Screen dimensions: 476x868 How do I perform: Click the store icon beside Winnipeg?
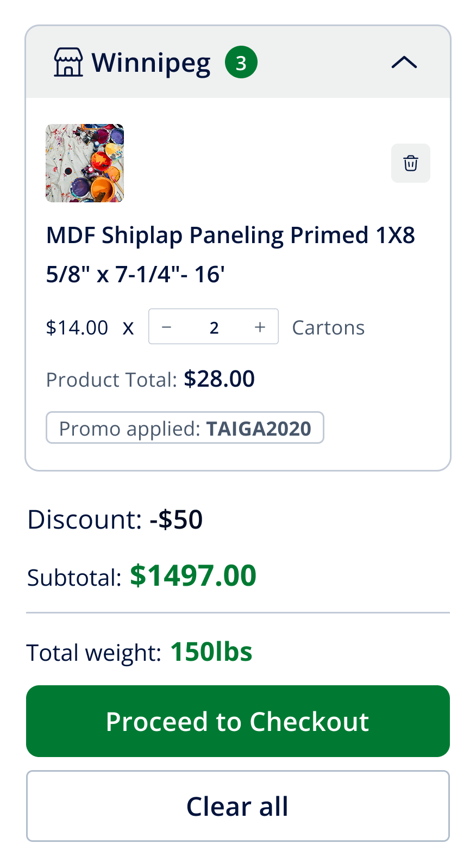coord(68,63)
